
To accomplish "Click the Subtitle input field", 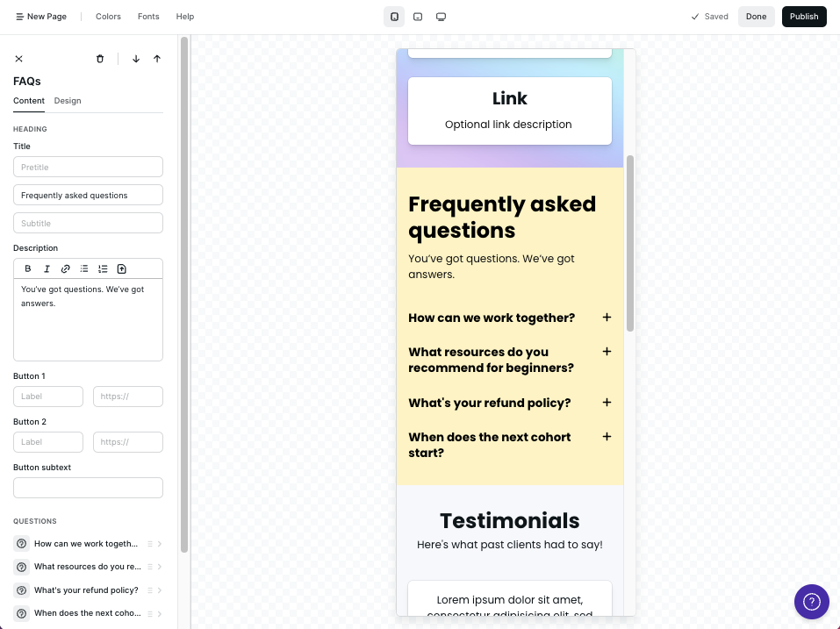I will [88, 223].
